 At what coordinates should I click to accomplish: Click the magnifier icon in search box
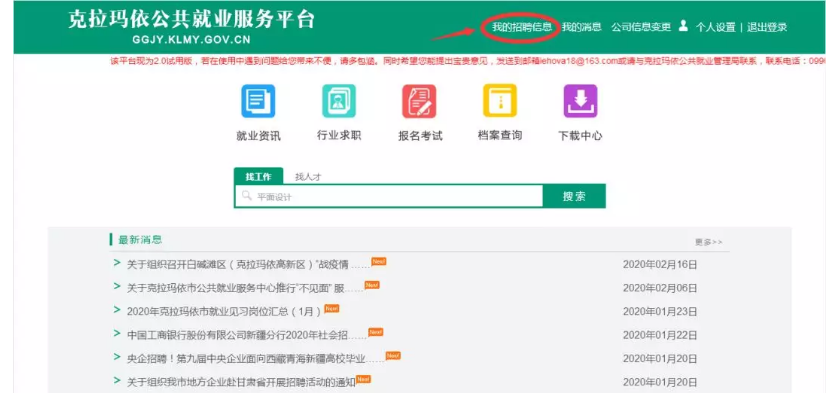pos(246,197)
